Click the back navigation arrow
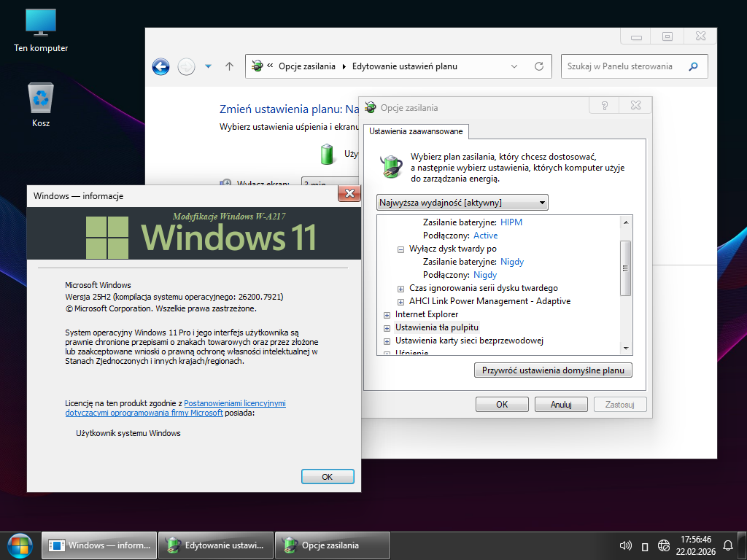This screenshot has height=560, width=747. pyautogui.click(x=160, y=66)
